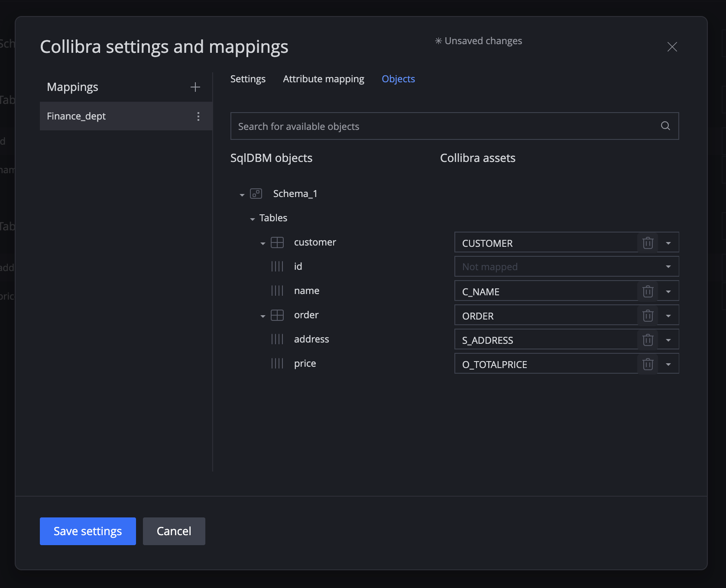Click the search magnifier icon
Image resolution: width=726 pixels, height=588 pixels.
point(665,126)
